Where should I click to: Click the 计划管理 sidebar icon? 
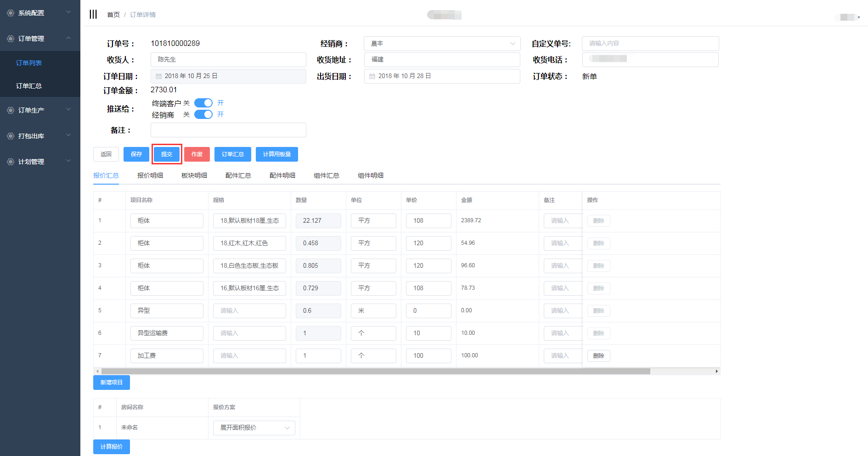coord(11,162)
